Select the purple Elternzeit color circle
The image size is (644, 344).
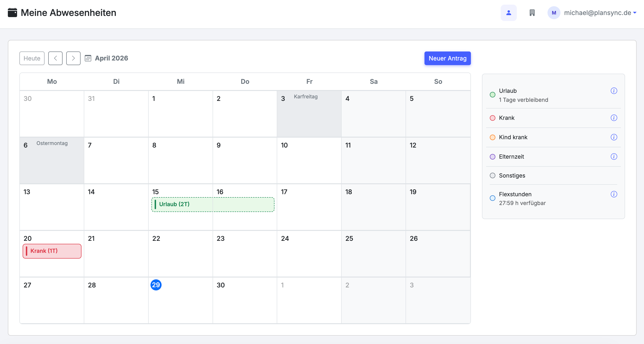492,157
